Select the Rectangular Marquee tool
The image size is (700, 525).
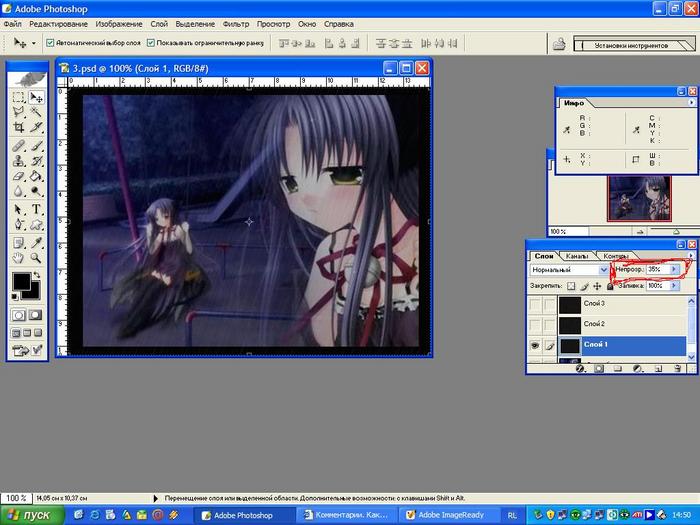18,97
